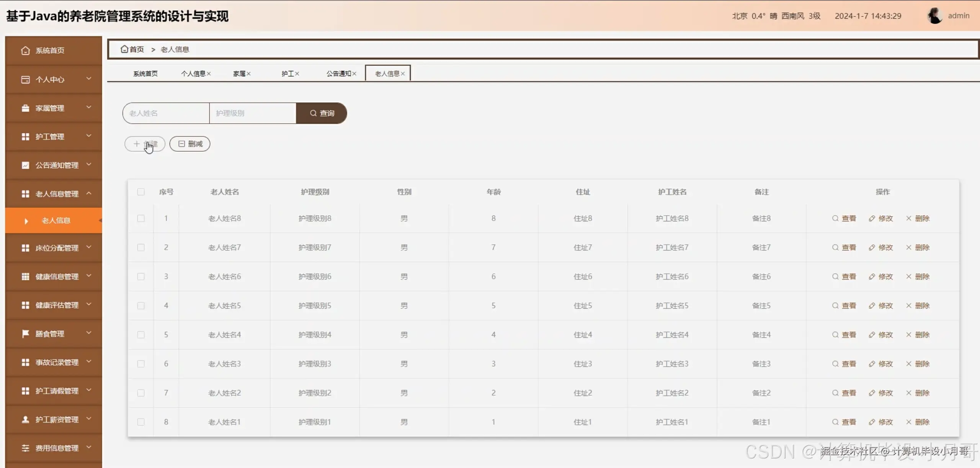Click edit pencil icon for 老人姓名7 row
Viewport: 980px width, 468px height.
(872, 247)
